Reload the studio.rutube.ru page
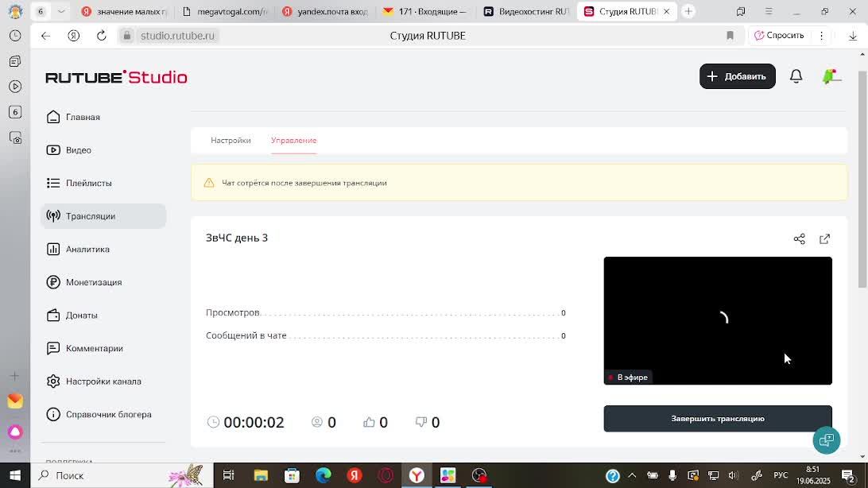The height and width of the screenshot is (488, 868). [101, 36]
